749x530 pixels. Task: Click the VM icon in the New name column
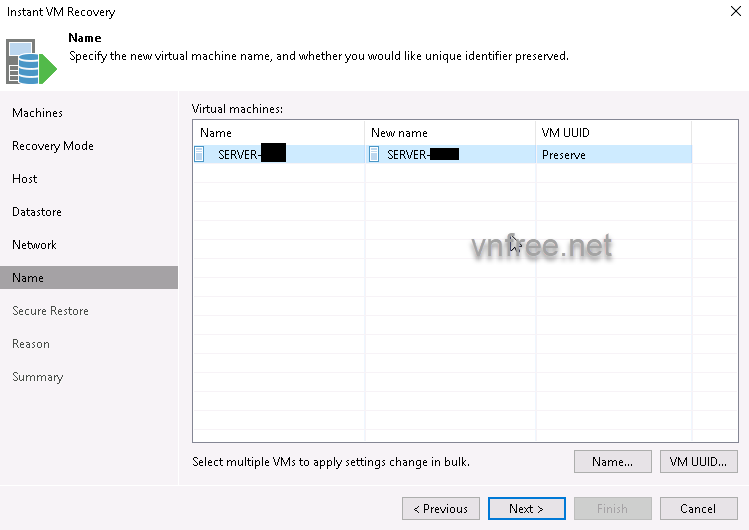(x=374, y=154)
